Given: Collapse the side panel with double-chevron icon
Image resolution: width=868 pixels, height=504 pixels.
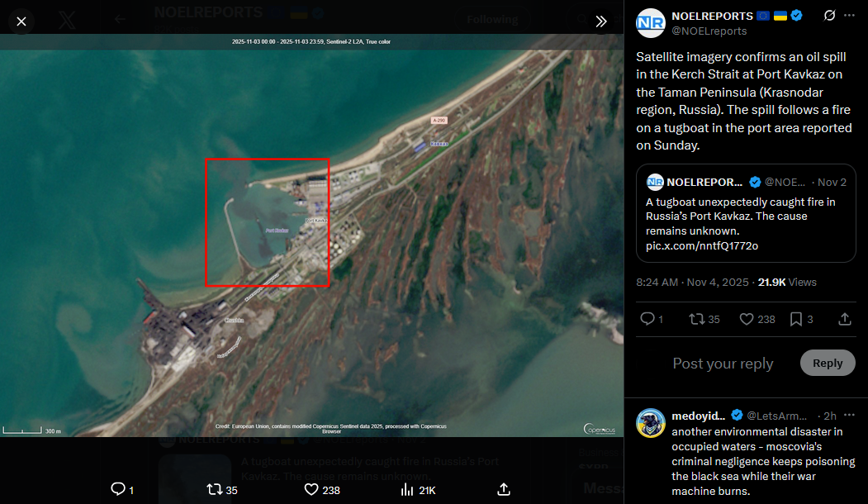Looking at the screenshot, I should click(601, 21).
